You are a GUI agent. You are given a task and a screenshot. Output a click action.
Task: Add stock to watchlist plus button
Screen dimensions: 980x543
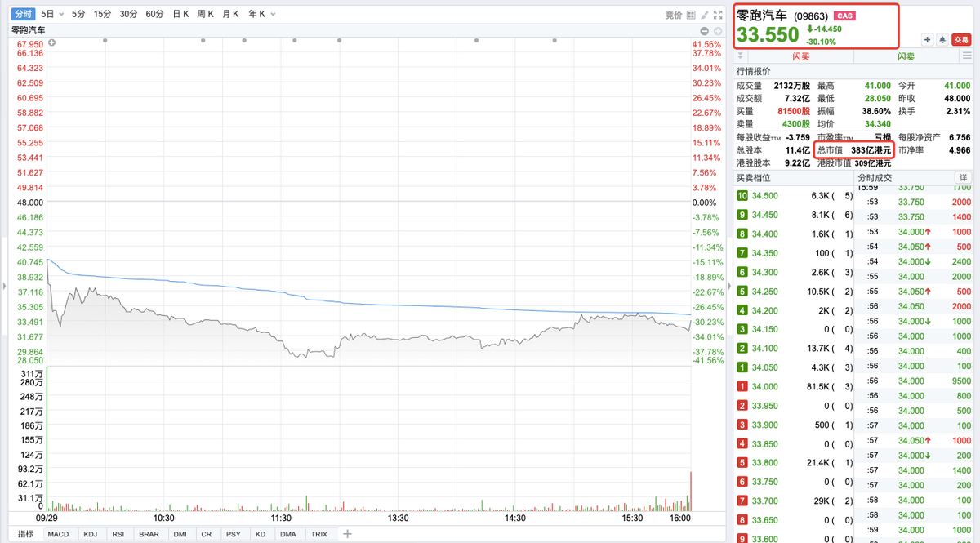928,39
